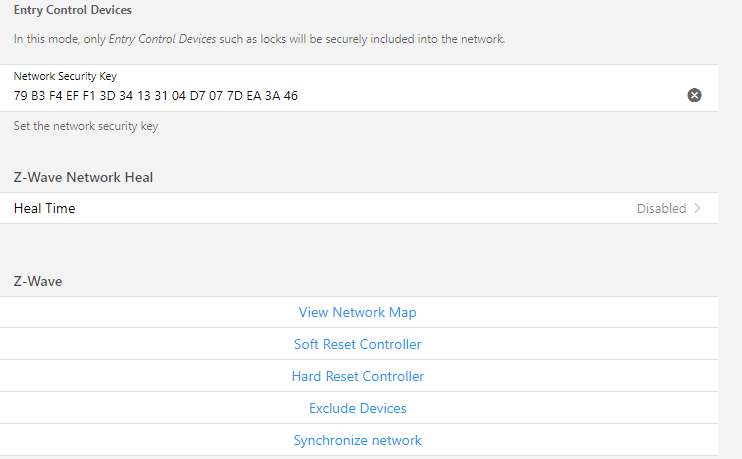The height and width of the screenshot is (459, 742).
Task: Focus the security key hex value text
Action: (x=155, y=96)
